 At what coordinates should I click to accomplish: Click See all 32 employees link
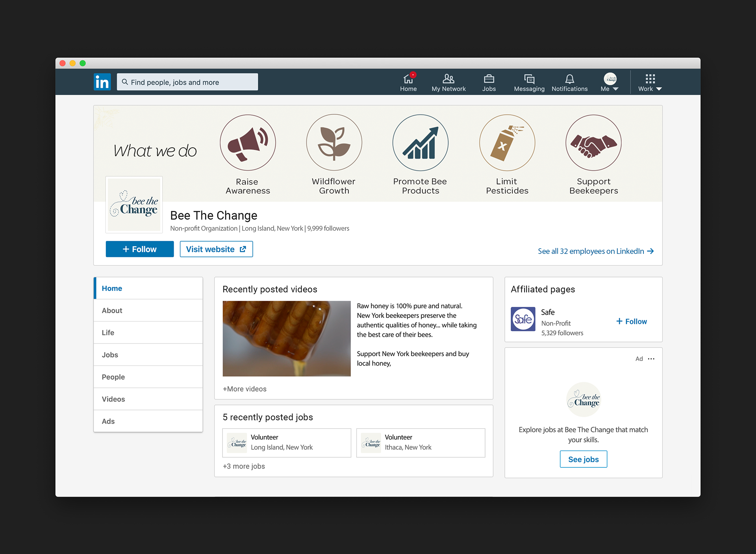(595, 251)
